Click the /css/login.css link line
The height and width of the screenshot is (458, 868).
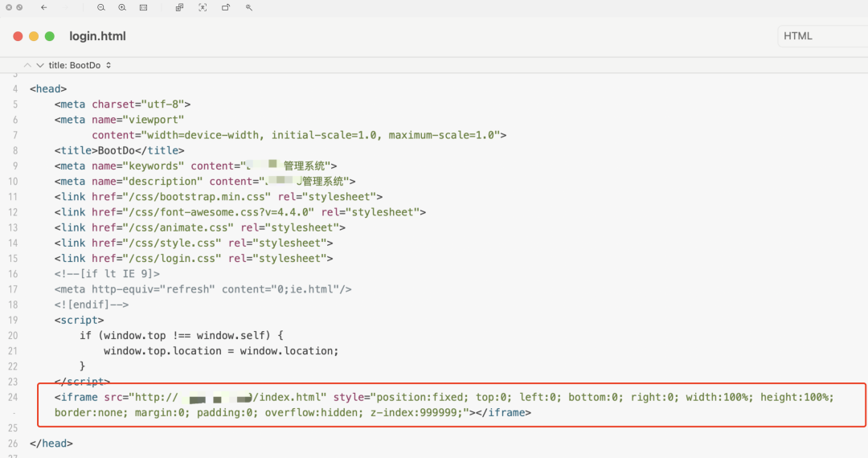(194, 258)
